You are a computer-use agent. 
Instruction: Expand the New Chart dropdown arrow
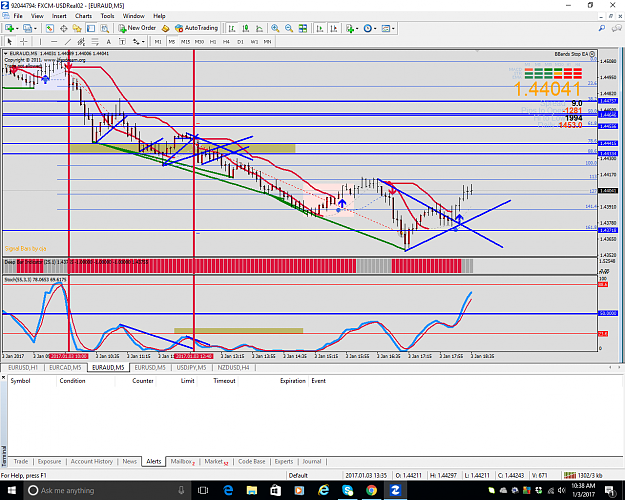[x=17, y=29]
